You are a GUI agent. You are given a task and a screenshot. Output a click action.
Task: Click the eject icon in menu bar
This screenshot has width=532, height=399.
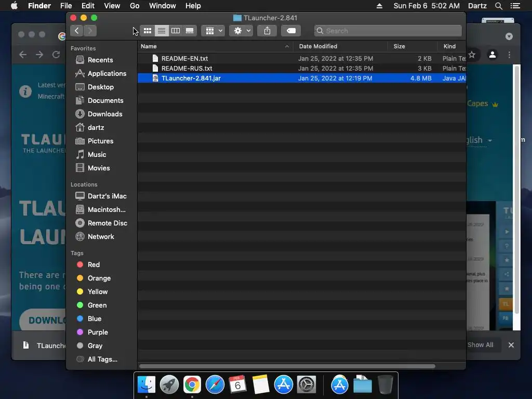point(379,6)
